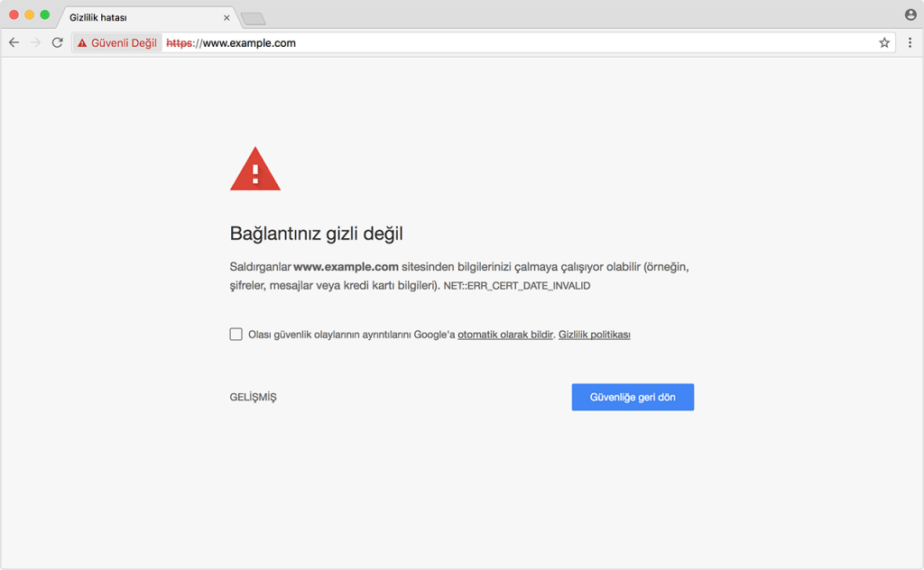Click the green macOS window zoom button
The height and width of the screenshot is (570, 924).
(43, 15)
